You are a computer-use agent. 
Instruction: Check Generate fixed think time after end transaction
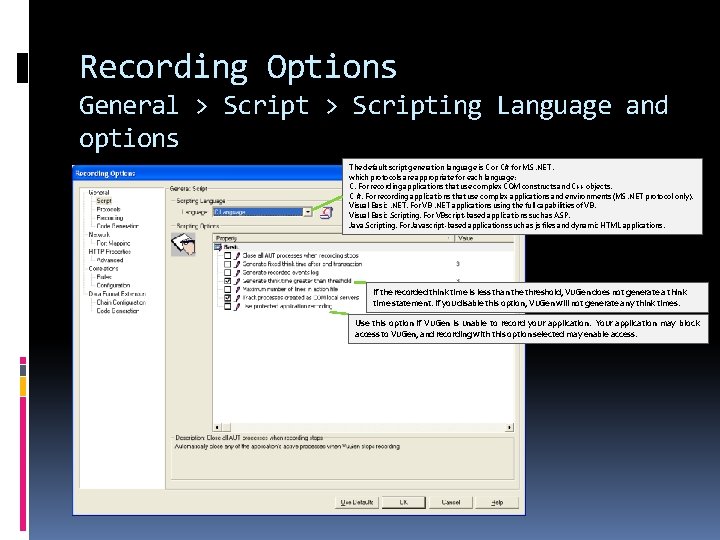point(227,264)
